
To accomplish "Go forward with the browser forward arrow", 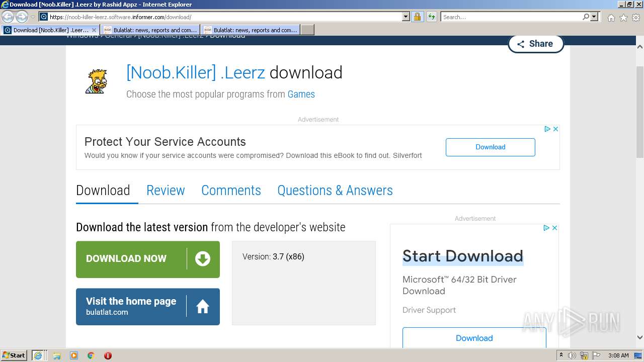I will 22,17.
